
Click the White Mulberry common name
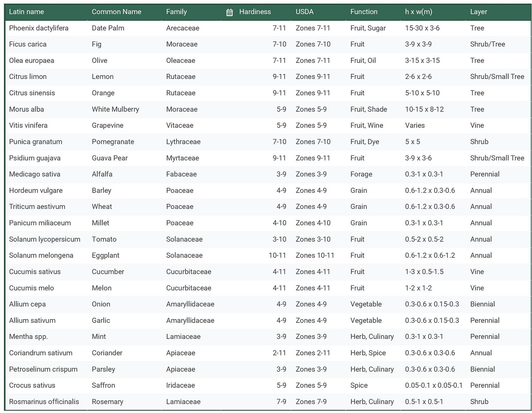tap(115, 109)
